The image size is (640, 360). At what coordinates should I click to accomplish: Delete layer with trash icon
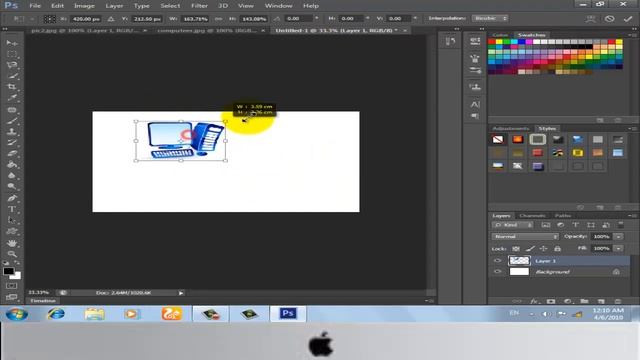[x=618, y=301]
